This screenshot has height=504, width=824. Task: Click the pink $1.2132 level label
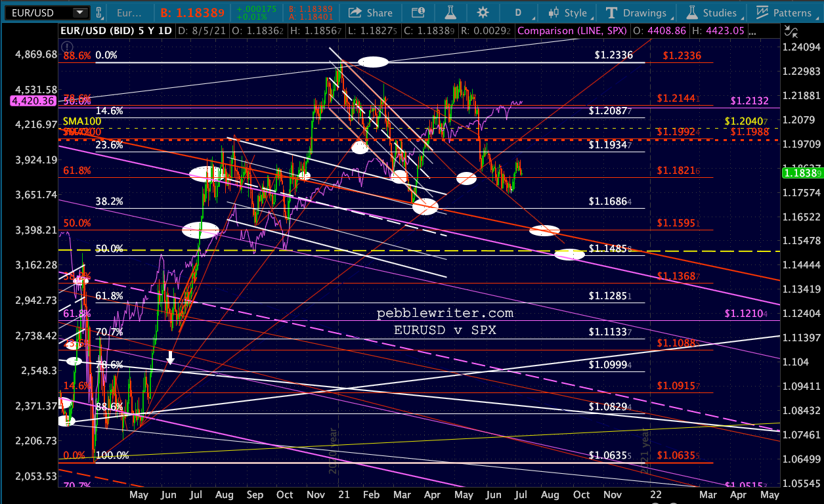tap(750, 102)
